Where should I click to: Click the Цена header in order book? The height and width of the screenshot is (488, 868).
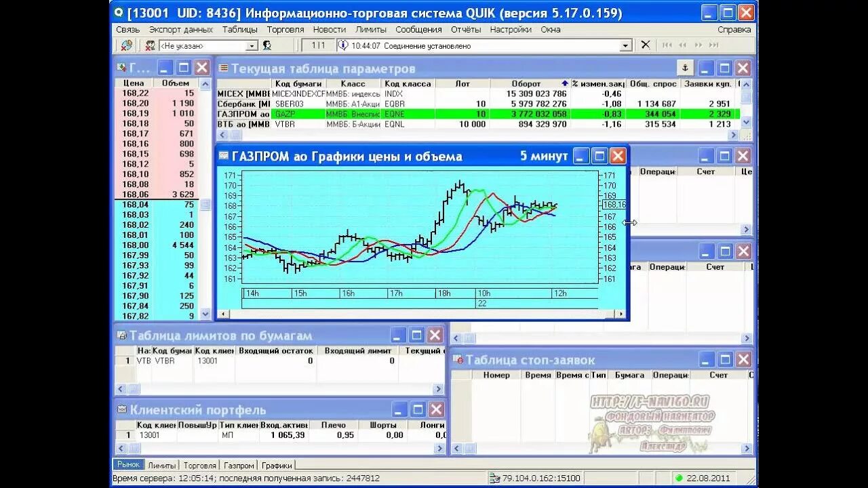135,83
